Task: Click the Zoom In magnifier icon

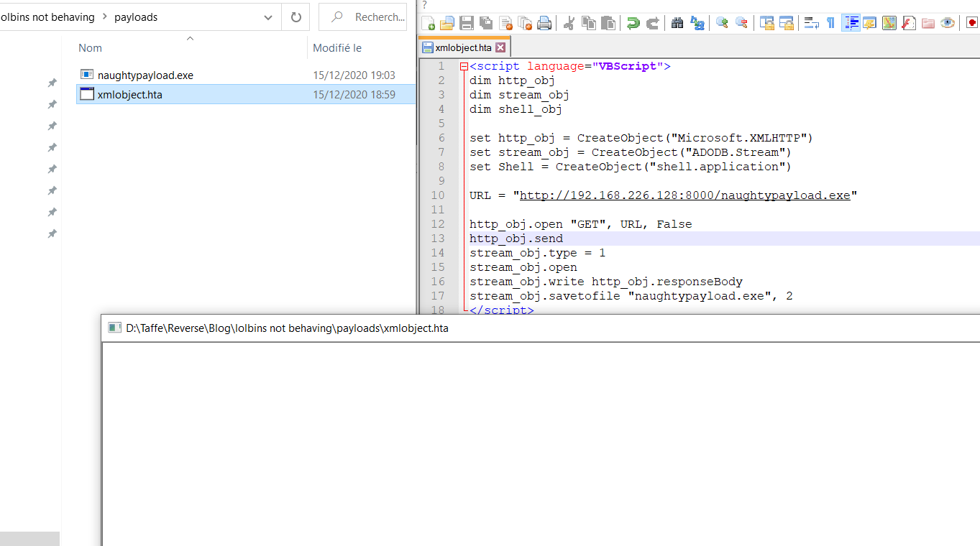Action: [x=722, y=23]
